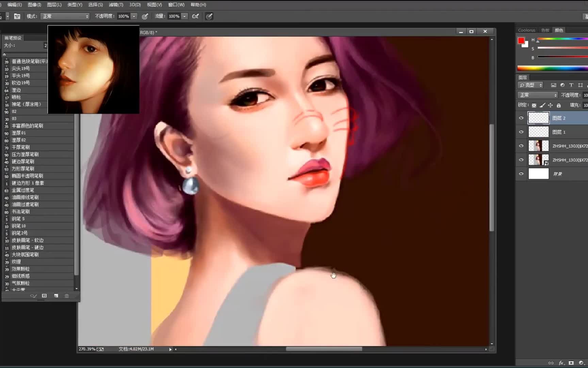This screenshot has height=368, width=588.
Task: Open 帮助(H) menu
Action: (198, 5)
